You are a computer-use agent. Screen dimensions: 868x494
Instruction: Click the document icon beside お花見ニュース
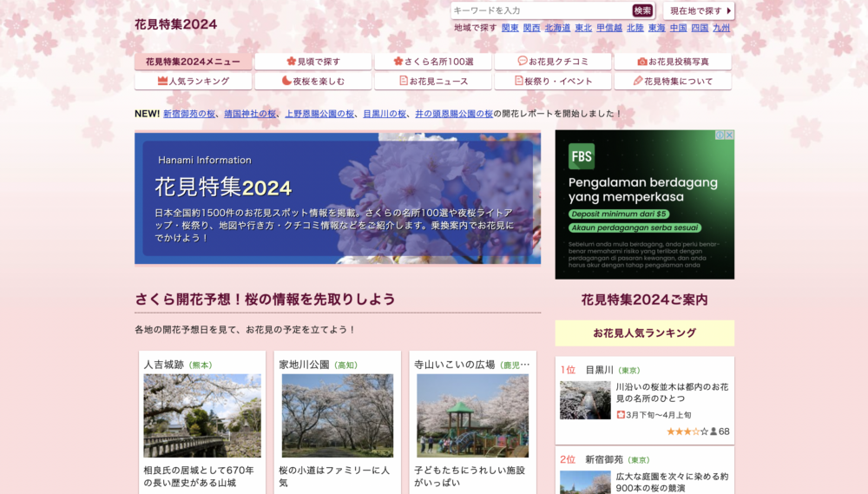(x=404, y=80)
